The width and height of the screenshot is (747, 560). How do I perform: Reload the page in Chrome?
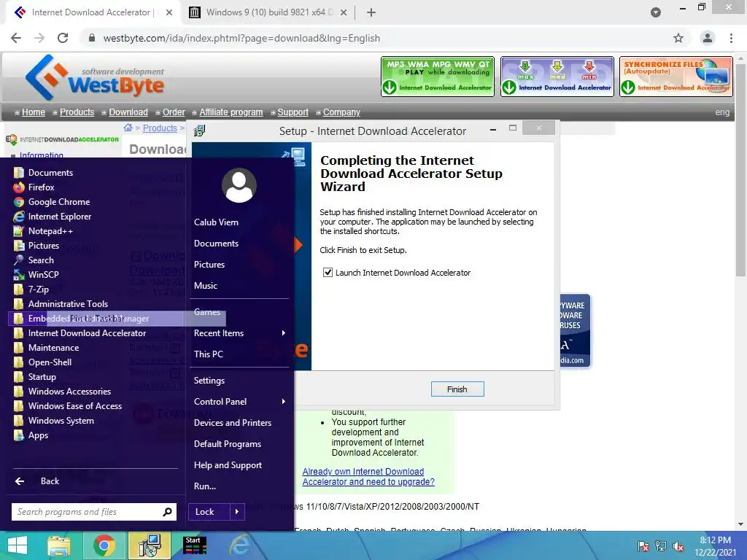point(63,38)
